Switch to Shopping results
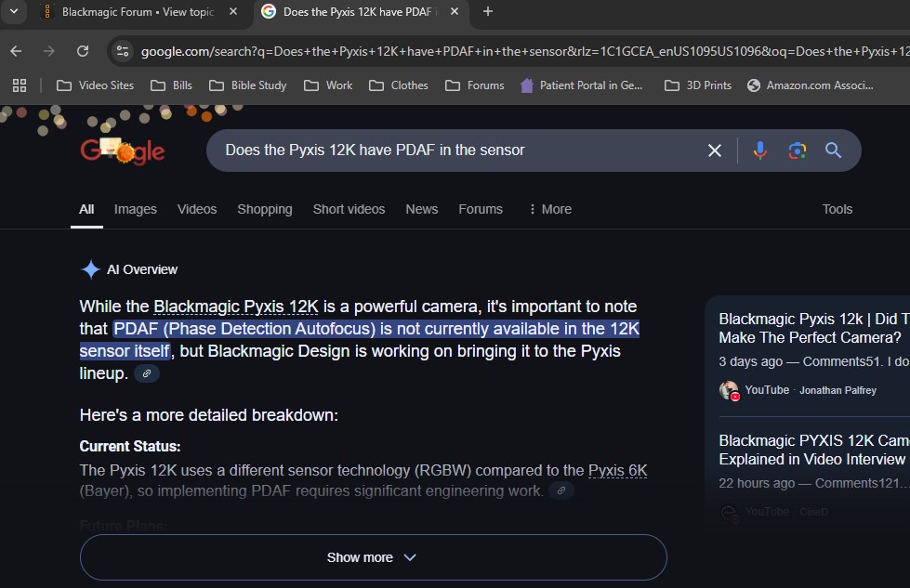The height and width of the screenshot is (588, 910). tap(265, 209)
